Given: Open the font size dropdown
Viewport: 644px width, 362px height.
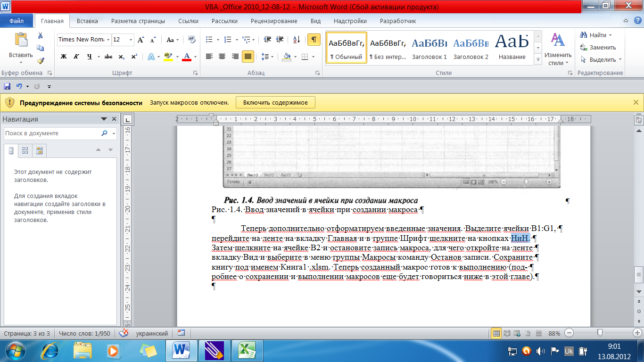Looking at the screenshot, I should (131, 40).
